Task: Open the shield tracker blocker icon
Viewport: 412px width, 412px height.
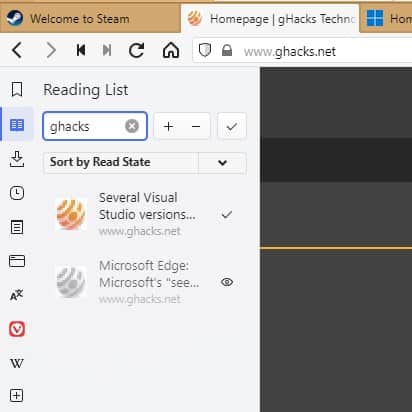Action: tap(205, 51)
